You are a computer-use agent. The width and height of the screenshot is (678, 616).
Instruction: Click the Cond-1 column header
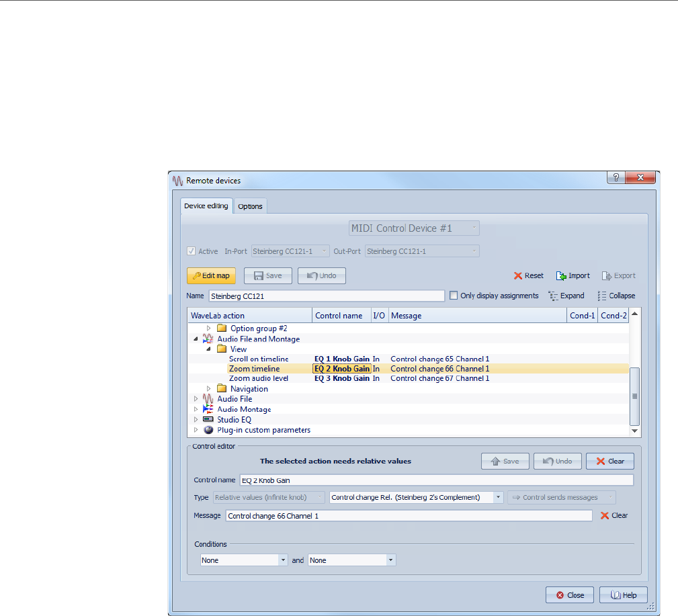(583, 316)
